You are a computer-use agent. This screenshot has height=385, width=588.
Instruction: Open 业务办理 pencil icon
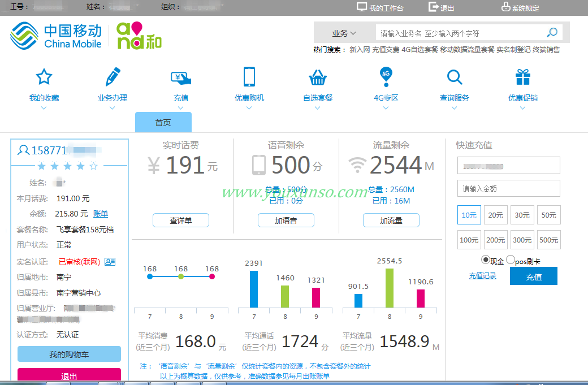(x=113, y=77)
